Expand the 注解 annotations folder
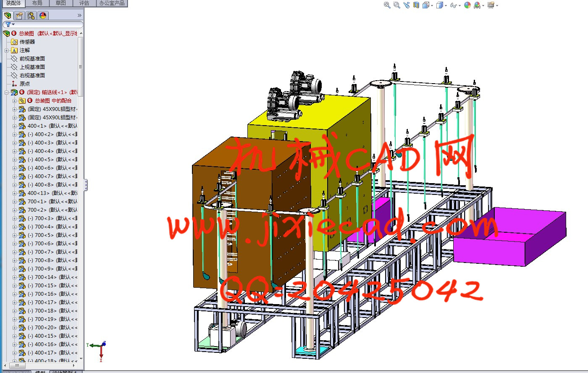This screenshot has width=588, height=373. click(6, 50)
